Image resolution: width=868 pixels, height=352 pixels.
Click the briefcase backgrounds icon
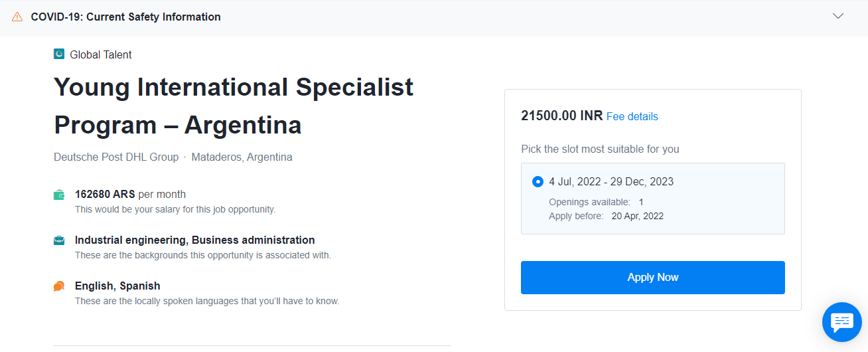coord(59,240)
